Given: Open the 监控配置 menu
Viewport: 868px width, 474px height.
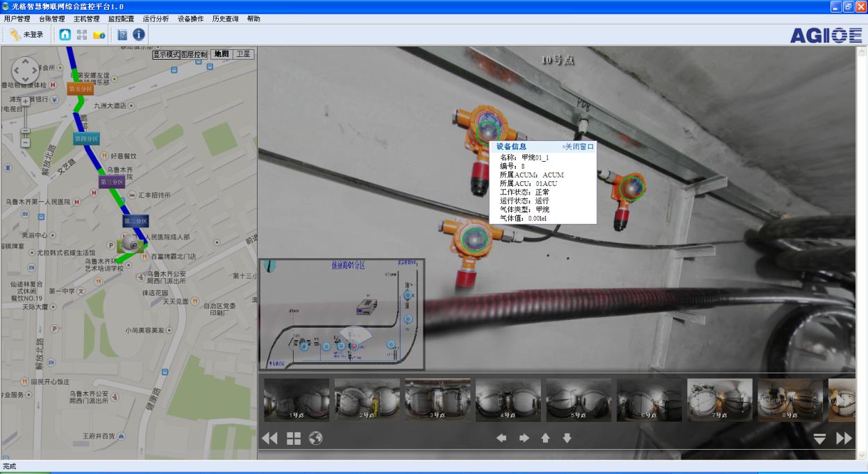Looking at the screenshot, I should coord(121,19).
